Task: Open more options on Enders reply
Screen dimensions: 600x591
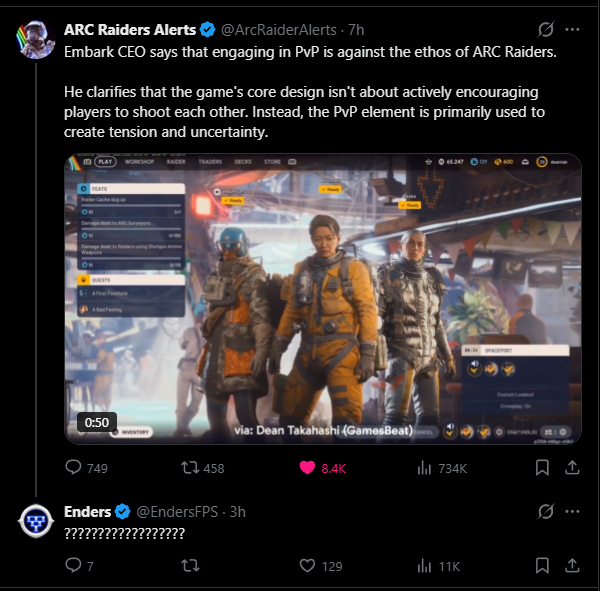Action: (x=572, y=511)
